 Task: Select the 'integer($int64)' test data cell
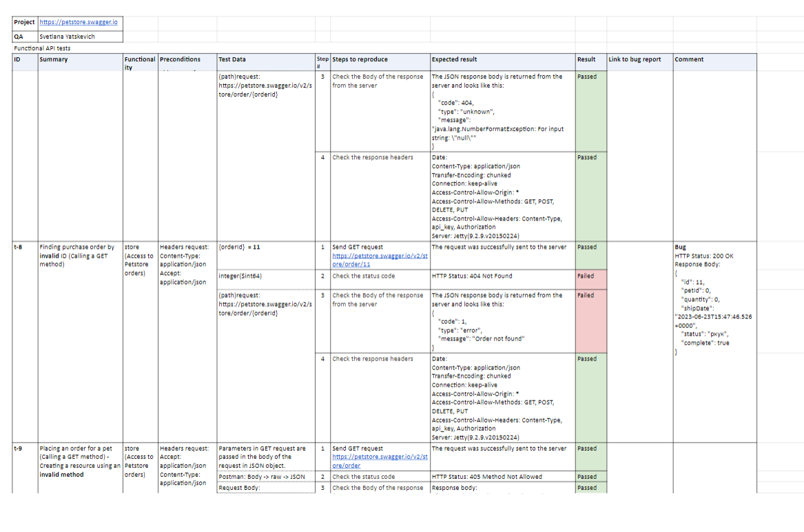(x=265, y=276)
